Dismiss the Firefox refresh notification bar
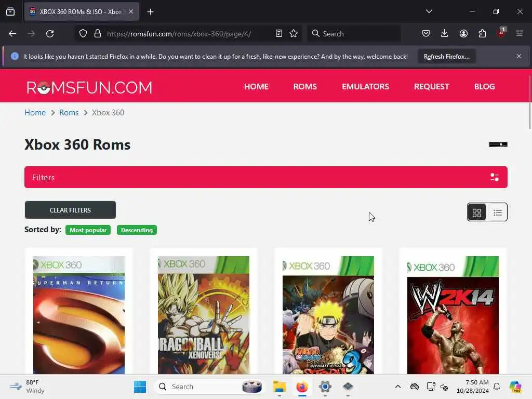 pos(519,56)
